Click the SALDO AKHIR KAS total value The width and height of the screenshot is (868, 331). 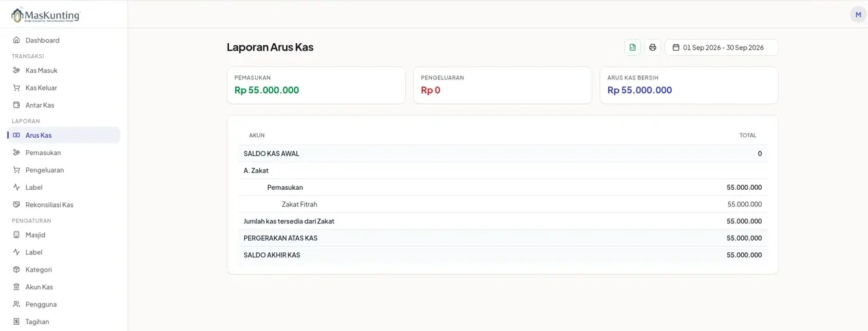[745, 255]
